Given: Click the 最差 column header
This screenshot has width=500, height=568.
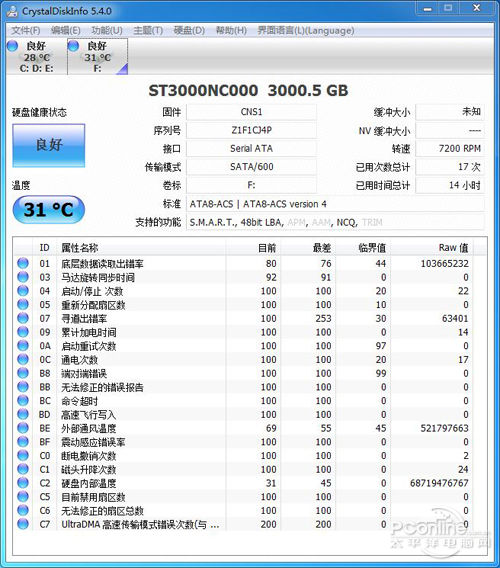Looking at the screenshot, I should [x=308, y=248].
